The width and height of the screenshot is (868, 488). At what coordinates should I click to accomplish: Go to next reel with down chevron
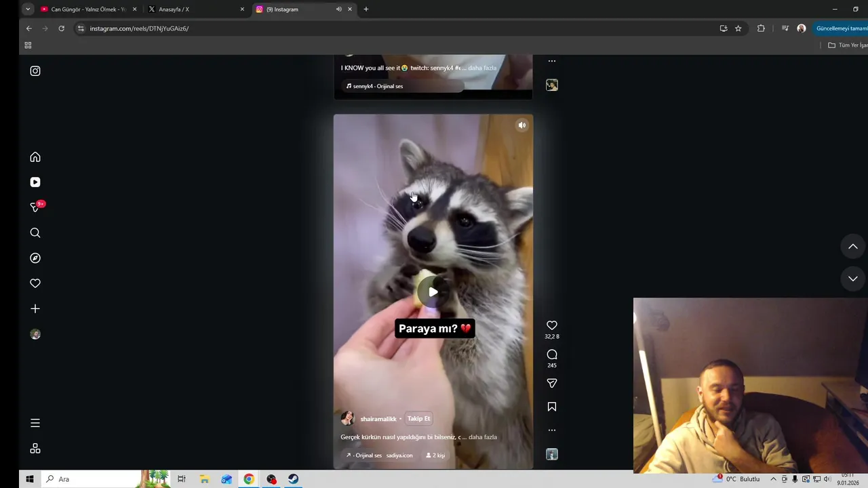pos(853,279)
